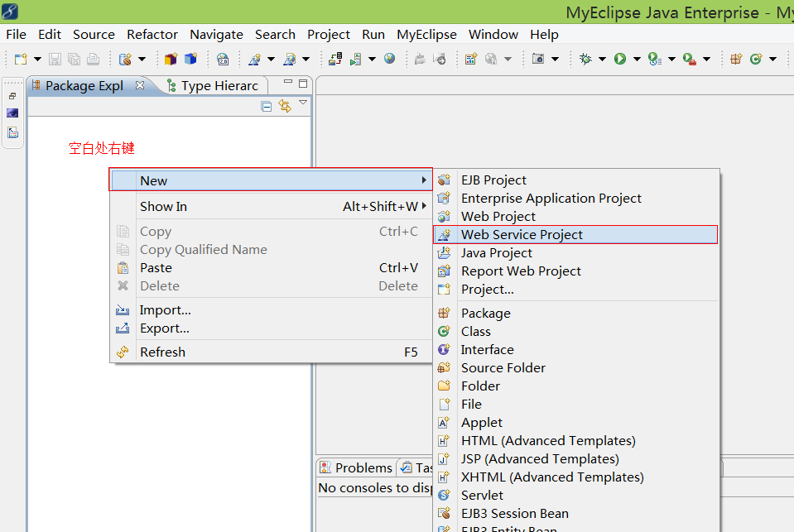Click the camera snapshot toolbar icon

click(538, 60)
